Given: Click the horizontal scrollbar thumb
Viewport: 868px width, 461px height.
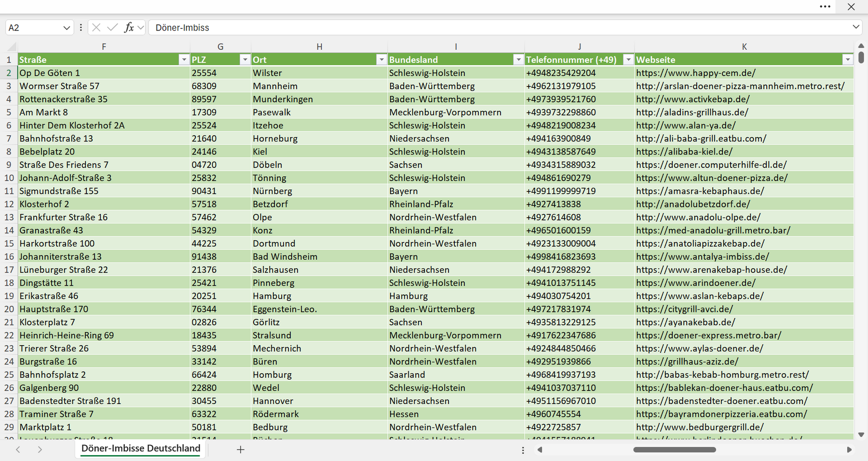Looking at the screenshot, I should tap(675, 449).
